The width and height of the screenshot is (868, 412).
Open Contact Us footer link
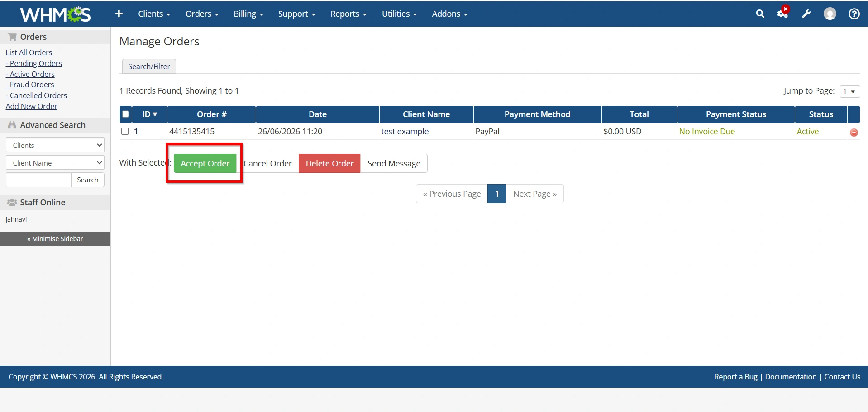tap(842, 377)
